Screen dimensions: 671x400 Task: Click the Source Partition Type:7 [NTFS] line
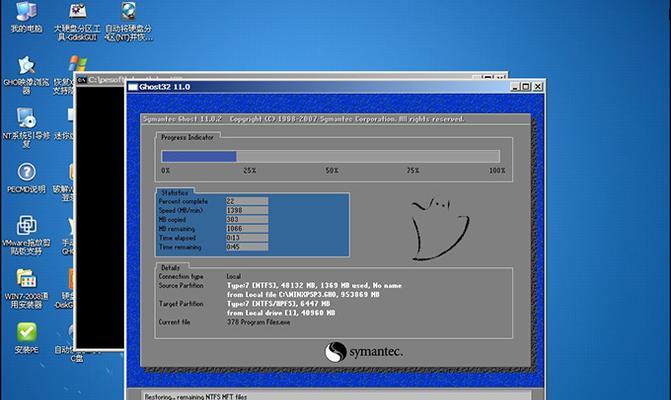coord(314,285)
